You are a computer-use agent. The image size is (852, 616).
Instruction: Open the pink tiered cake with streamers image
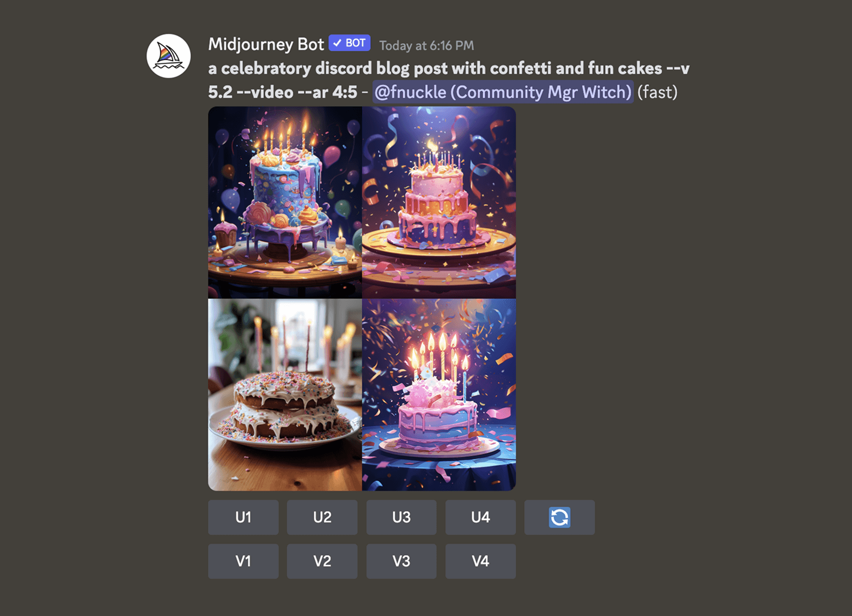439,202
